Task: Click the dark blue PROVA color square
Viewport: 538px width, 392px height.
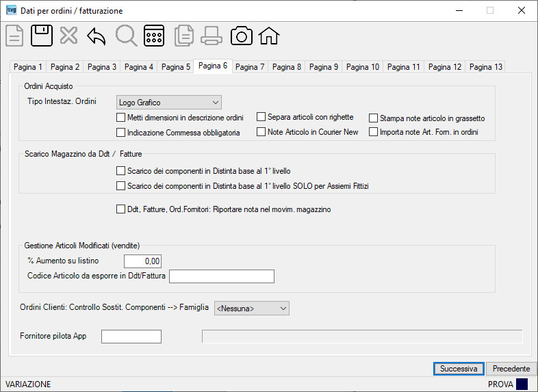Action: [x=522, y=384]
